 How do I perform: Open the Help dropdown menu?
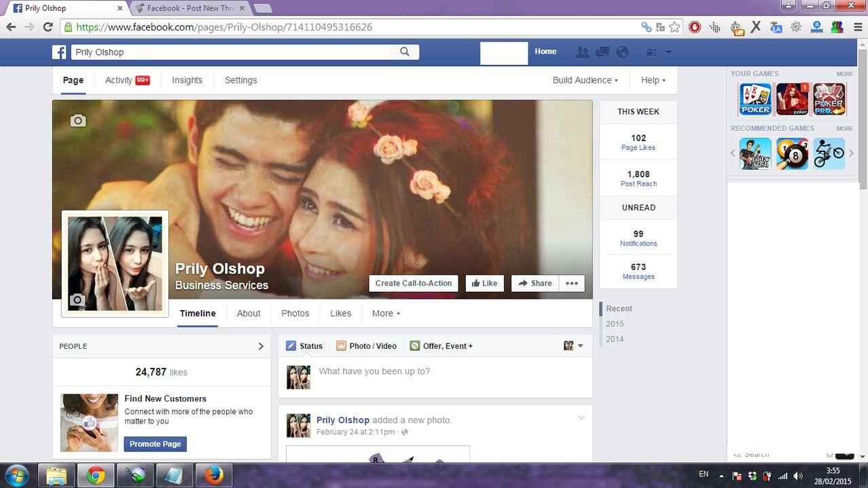[x=653, y=80]
